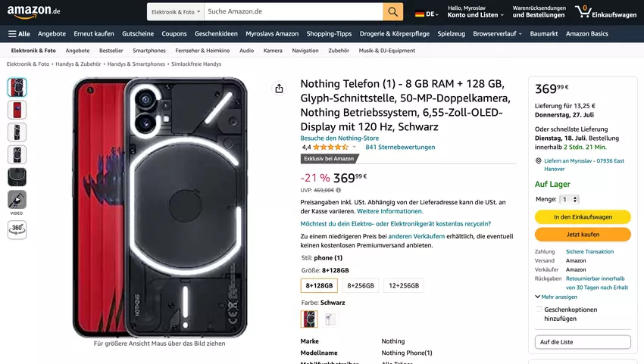Open the Browserverlauf menu

[x=498, y=34]
